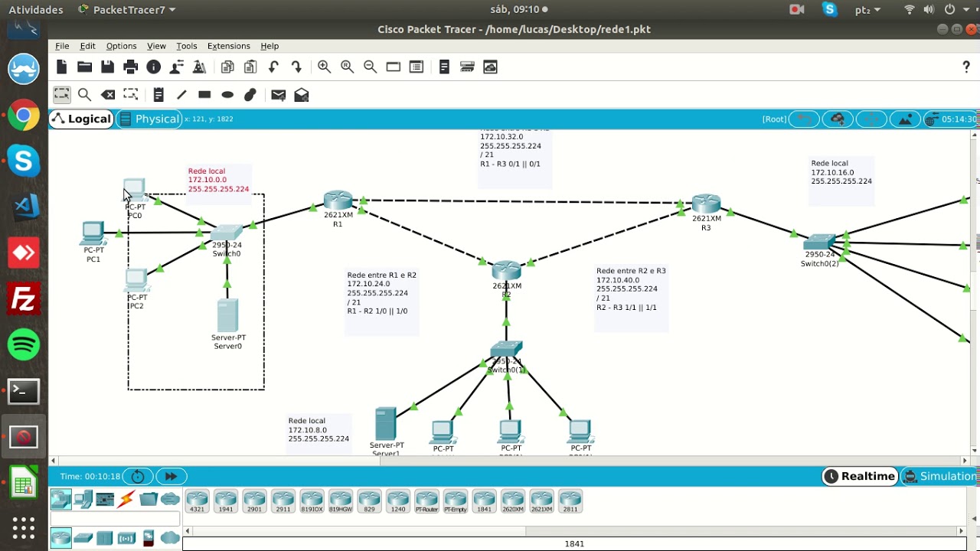980x551 pixels.
Task: Switch to Logical workspace view
Action: (81, 119)
